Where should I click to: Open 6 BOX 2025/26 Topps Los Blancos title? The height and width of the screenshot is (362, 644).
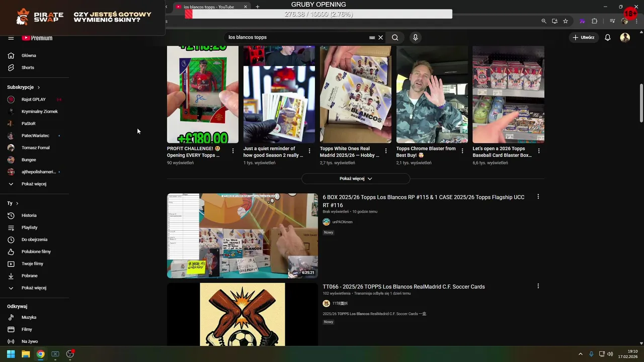424,201
